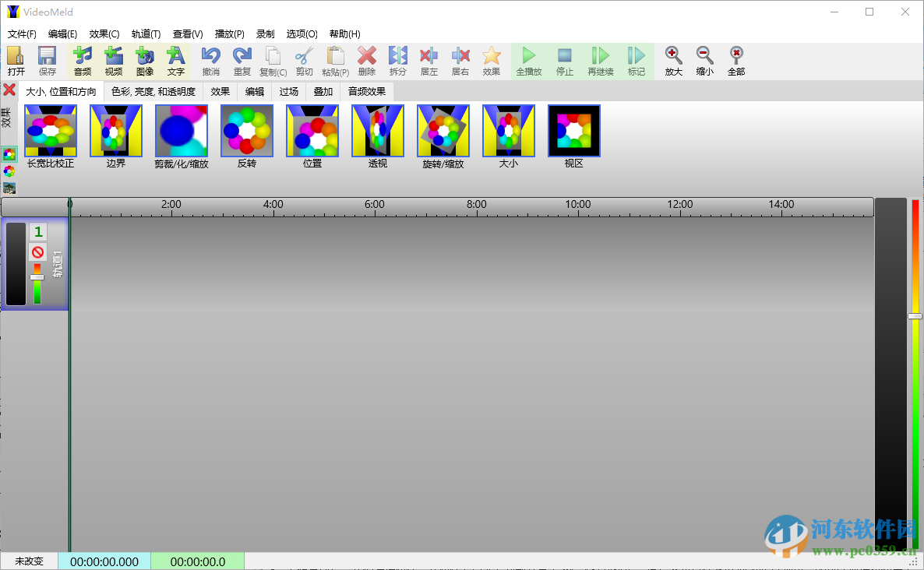Add text with the 文字 icon
The width and height of the screenshot is (924, 570).
point(176,61)
